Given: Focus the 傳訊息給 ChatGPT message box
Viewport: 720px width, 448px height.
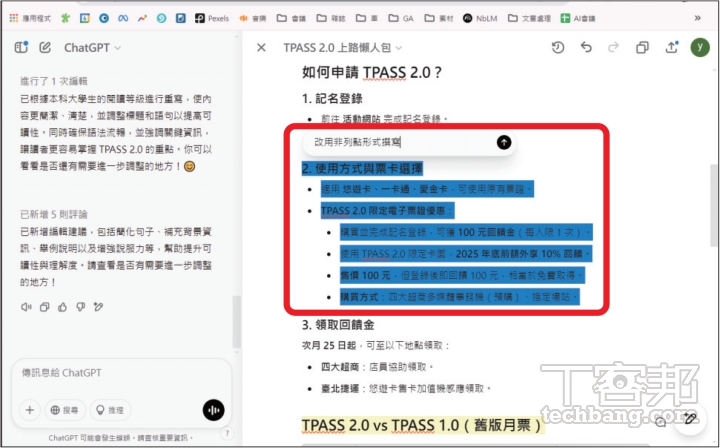Looking at the screenshot, I should click(x=121, y=373).
